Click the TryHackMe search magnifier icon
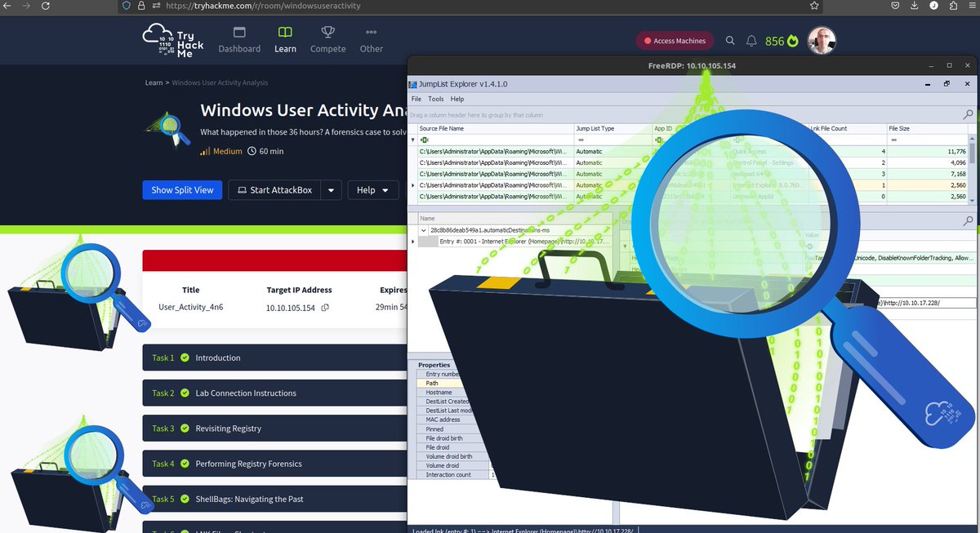This screenshot has height=533, width=980. (730, 41)
